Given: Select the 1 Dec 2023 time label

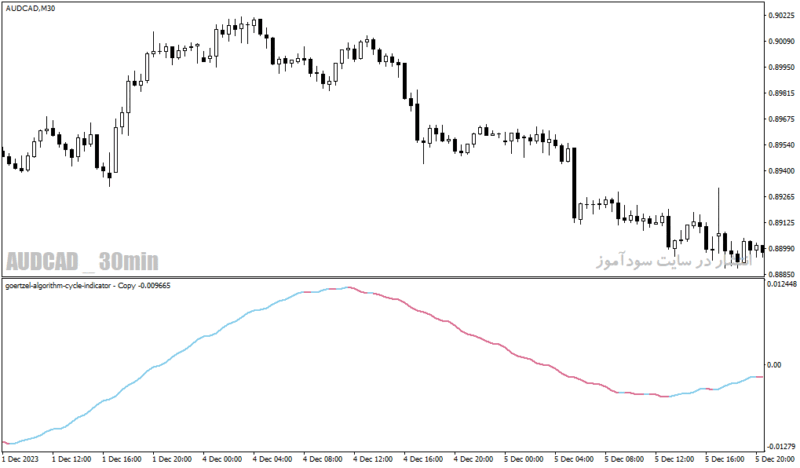Looking at the screenshot, I should [20, 459].
